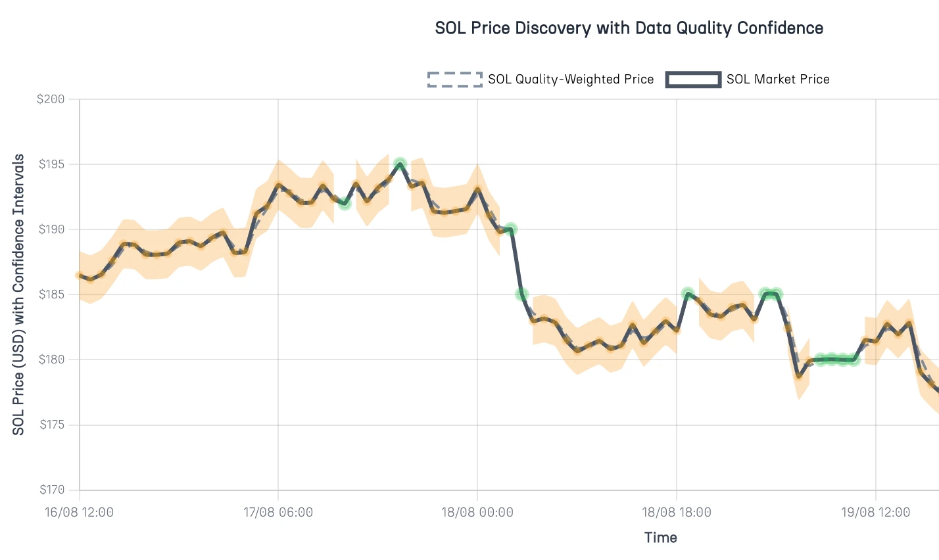Click the 18/08 18:00 x-axis tick label
This screenshot has width=939, height=560.
click(676, 512)
